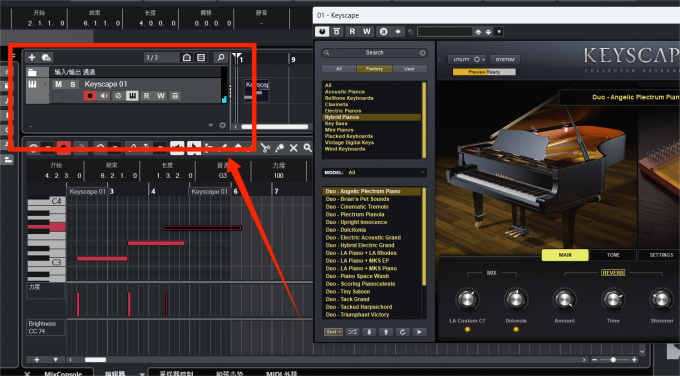Image resolution: width=680 pixels, height=376 pixels.
Task: Load Duo - Cinematic Tremolo patch
Action: click(x=357, y=206)
